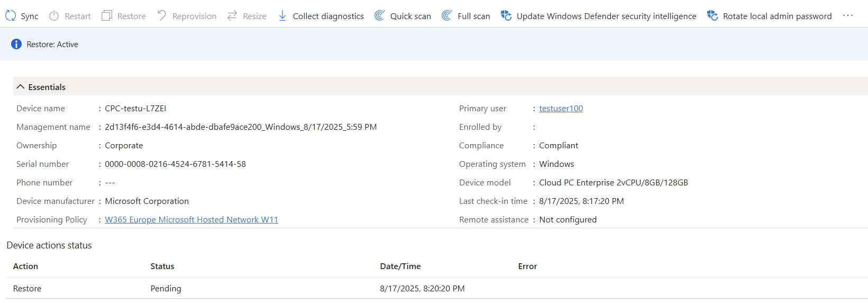Screen dimensions: 868x303
Task: Click the Restore window icon
Action: point(107,16)
